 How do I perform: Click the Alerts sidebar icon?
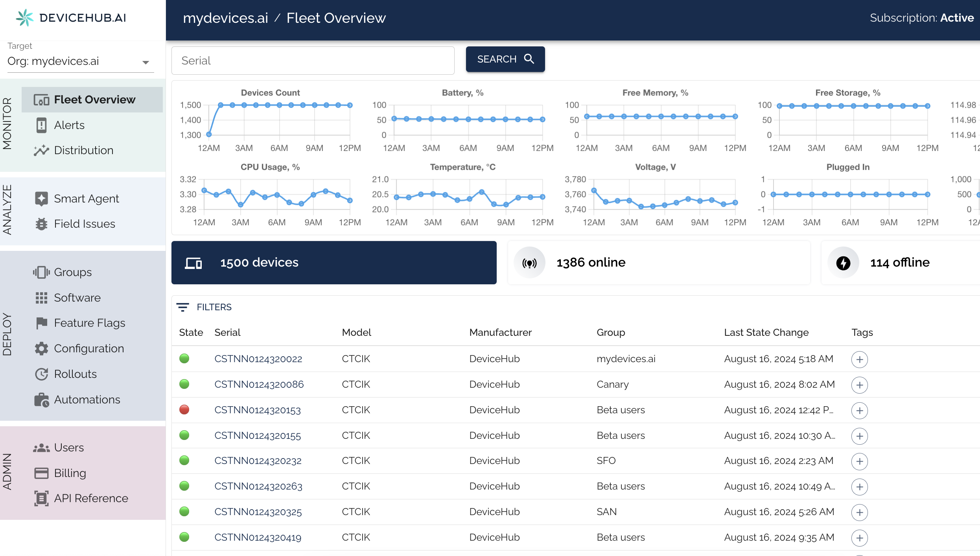[x=41, y=125]
